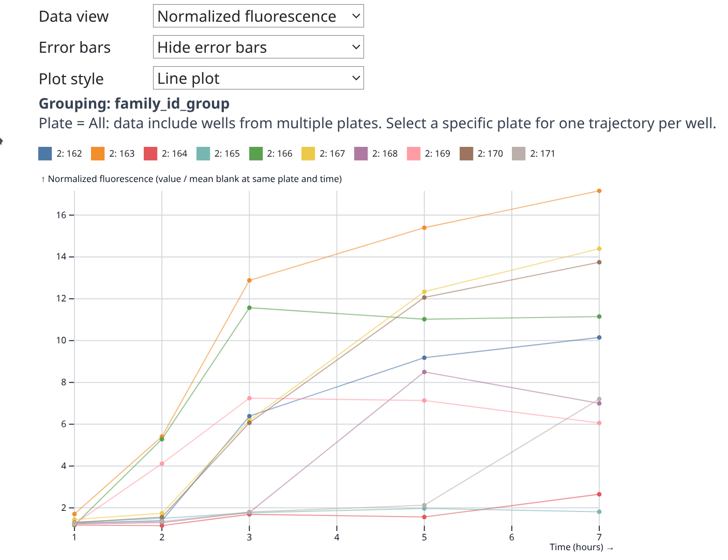Screen dimensions: 728x560
Task: Expand the Error bars dropdown
Action: pyautogui.click(x=258, y=47)
